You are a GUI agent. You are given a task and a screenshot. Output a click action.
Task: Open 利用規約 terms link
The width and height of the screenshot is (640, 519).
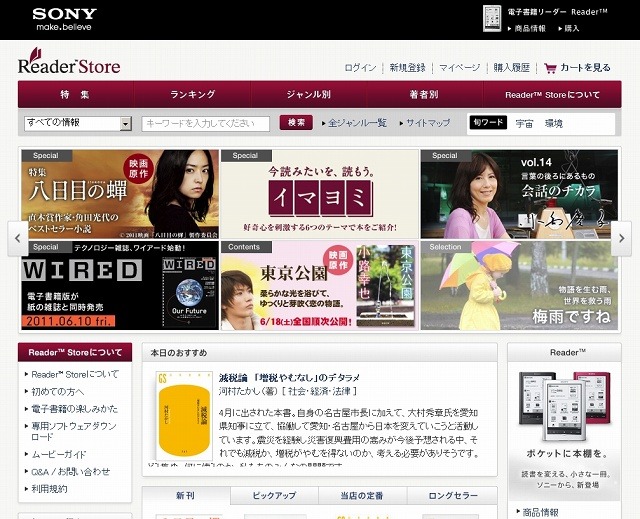point(49,489)
